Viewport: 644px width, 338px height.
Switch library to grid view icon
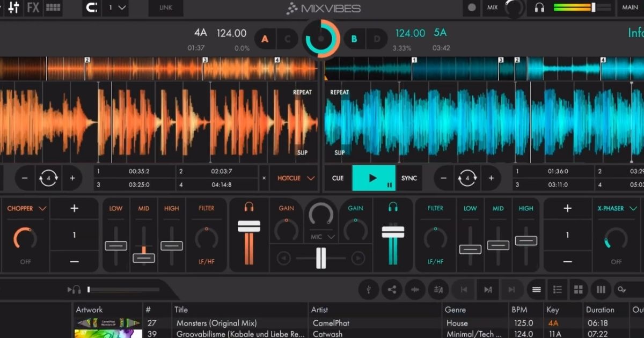(x=579, y=289)
